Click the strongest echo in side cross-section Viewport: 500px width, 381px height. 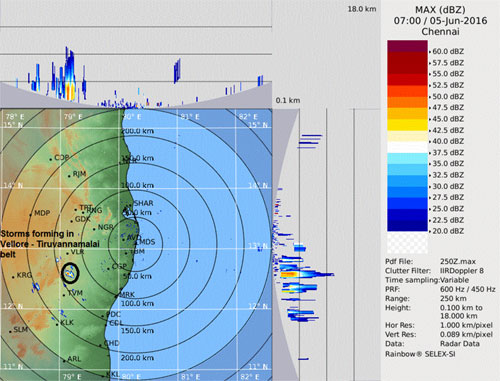(x=289, y=275)
